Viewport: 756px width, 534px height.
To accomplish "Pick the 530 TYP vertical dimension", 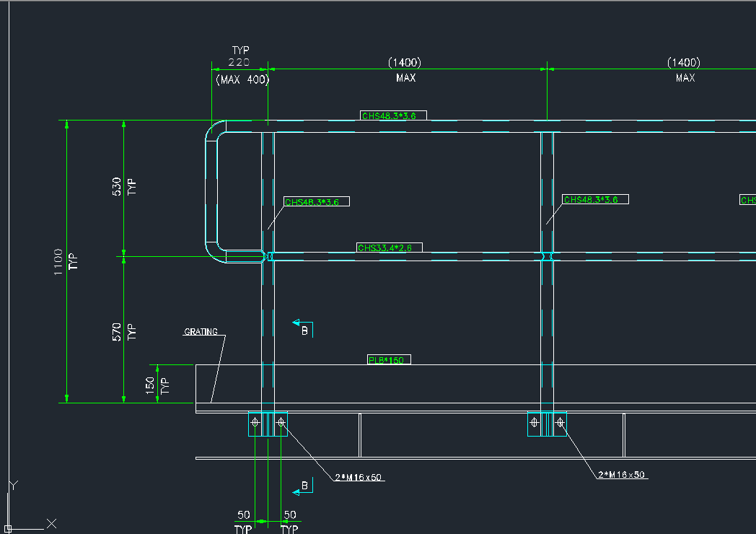I will coord(124,188).
